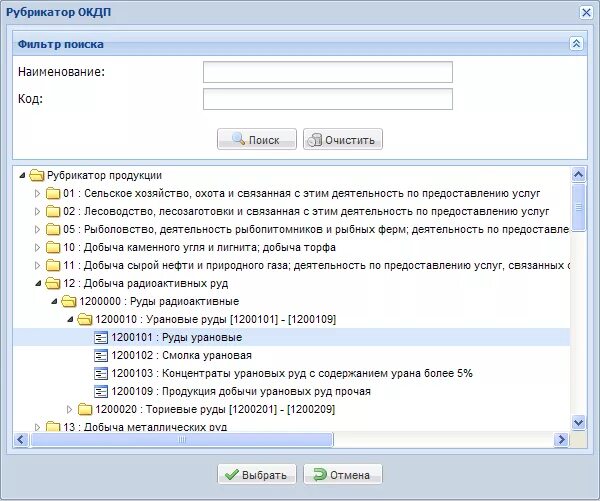Image resolution: width=600 pixels, height=501 pixels.
Task: Collapse node 1200000 Руды радиоактивные arrow
Action: [x=54, y=302]
